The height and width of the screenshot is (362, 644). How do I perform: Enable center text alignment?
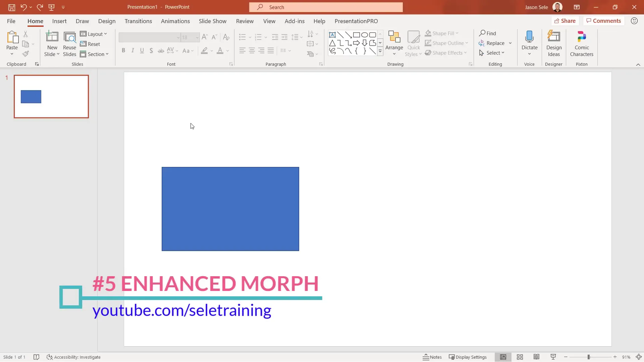tap(252, 51)
